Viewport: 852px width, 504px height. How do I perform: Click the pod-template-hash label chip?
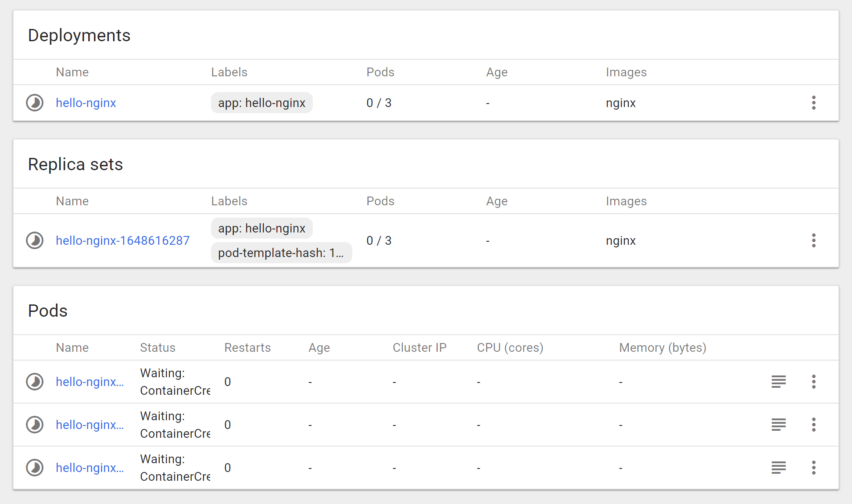281,253
